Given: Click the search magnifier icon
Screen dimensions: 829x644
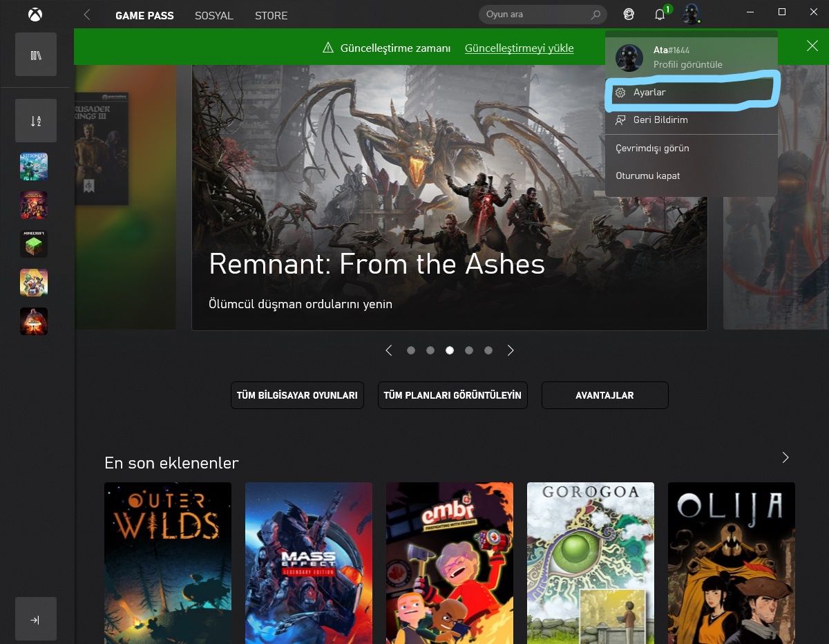Looking at the screenshot, I should click(595, 15).
